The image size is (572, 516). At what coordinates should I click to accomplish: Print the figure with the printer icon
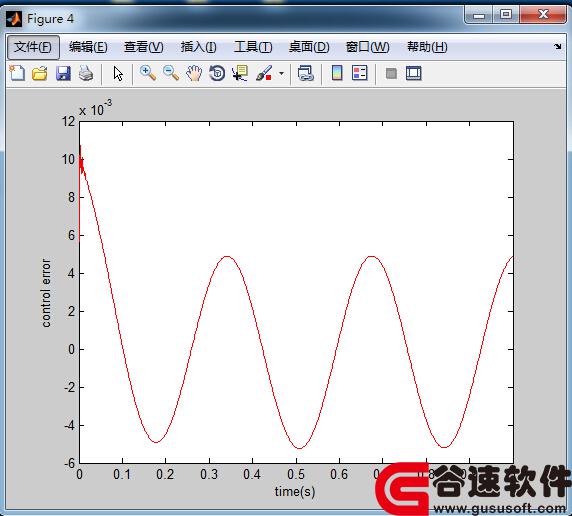click(86, 73)
